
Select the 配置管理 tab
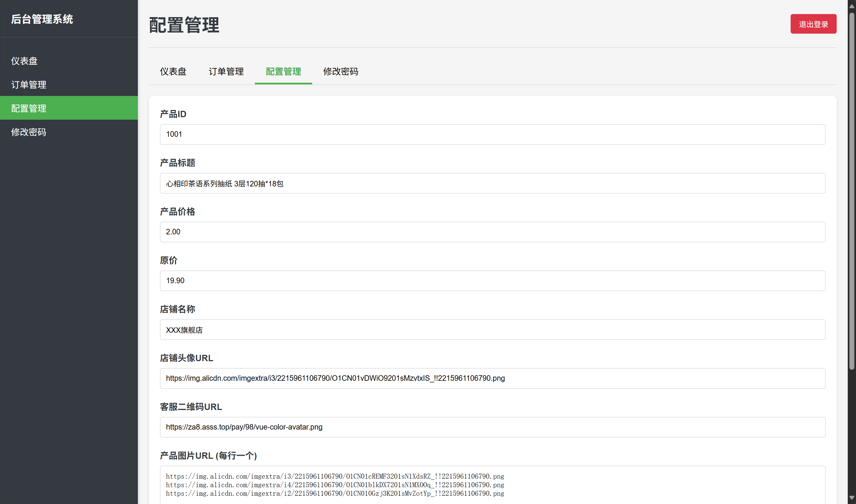click(283, 71)
